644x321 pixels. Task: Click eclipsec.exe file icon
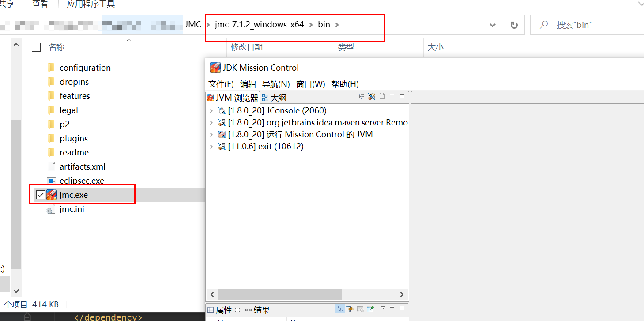click(52, 181)
